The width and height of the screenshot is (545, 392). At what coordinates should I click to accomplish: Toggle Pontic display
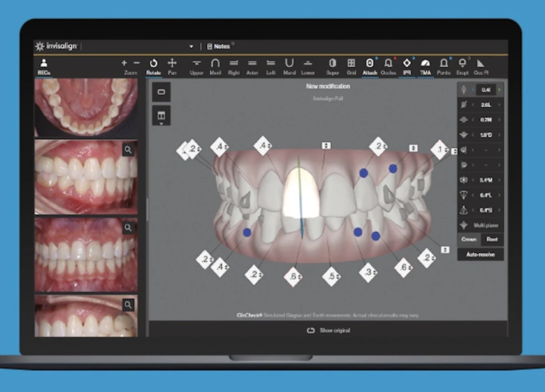(x=444, y=66)
